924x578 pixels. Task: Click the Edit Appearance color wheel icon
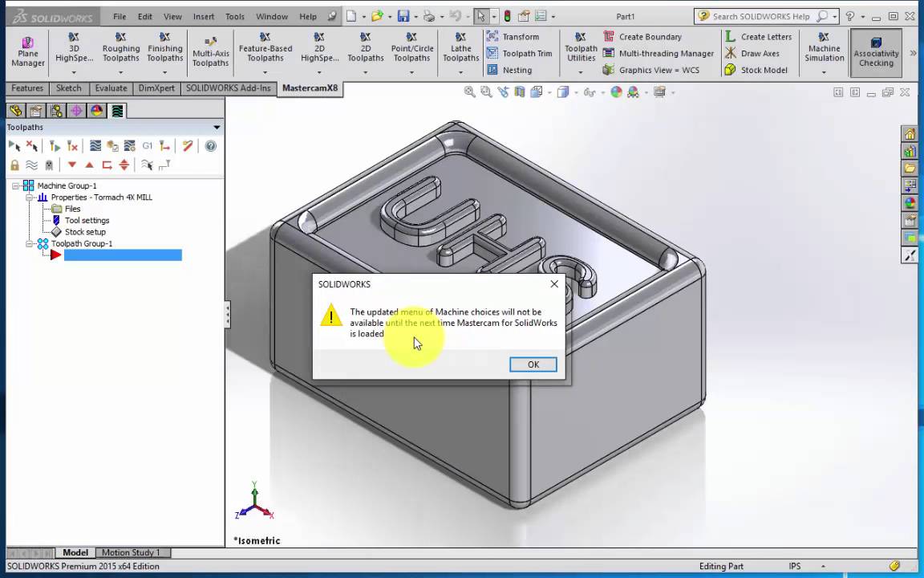pos(616,92)
